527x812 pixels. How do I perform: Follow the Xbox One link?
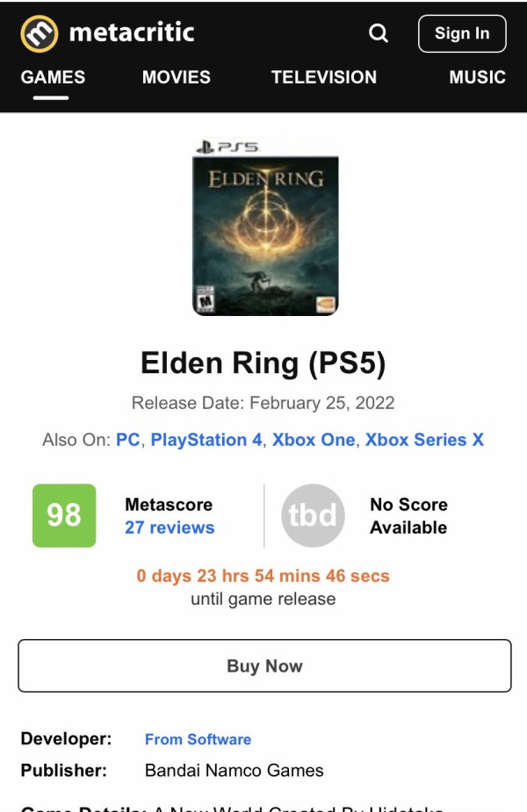pyautogui.click(x=314, y=440)
